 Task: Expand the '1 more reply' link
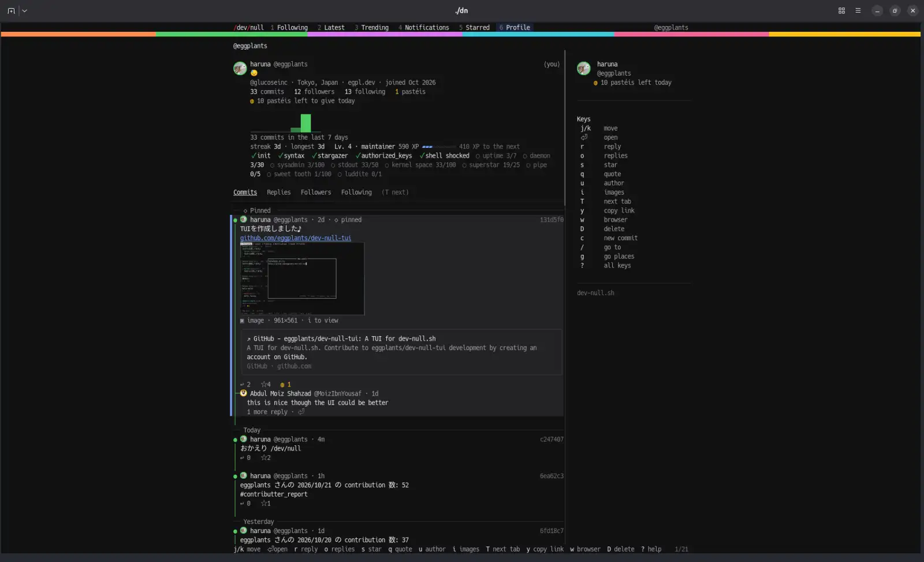267,412
